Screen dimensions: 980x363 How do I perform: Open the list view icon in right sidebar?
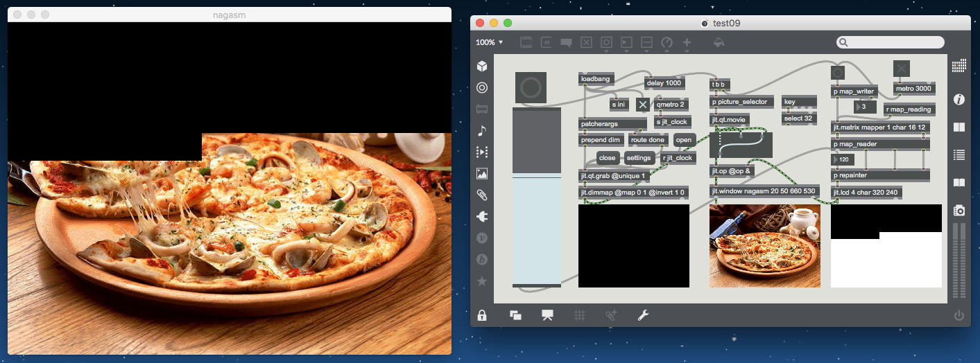tap(959, 154)
